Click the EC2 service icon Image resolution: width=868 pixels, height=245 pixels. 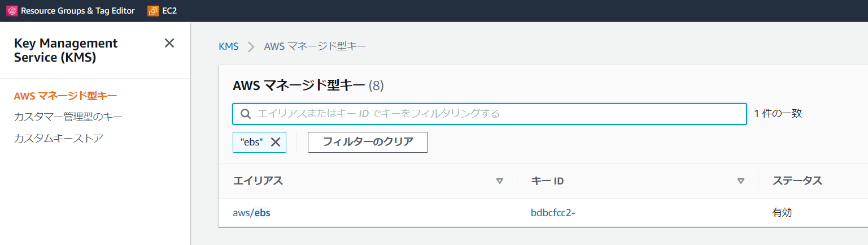click(x=153, y=11)
